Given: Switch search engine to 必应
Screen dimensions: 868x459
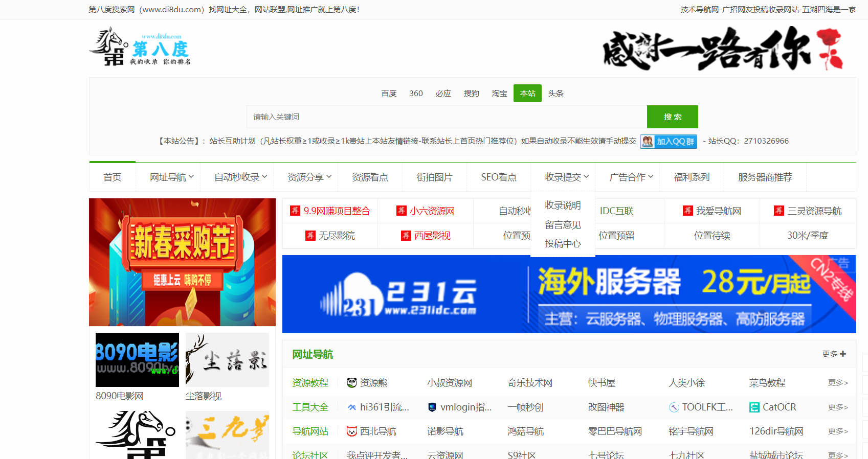Looking at the screenshot, I should click(443, 93).
